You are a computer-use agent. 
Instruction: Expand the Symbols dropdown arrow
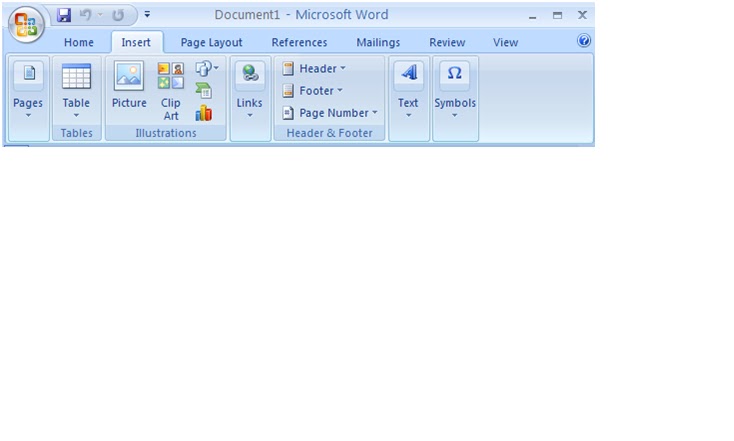[455, 115]
